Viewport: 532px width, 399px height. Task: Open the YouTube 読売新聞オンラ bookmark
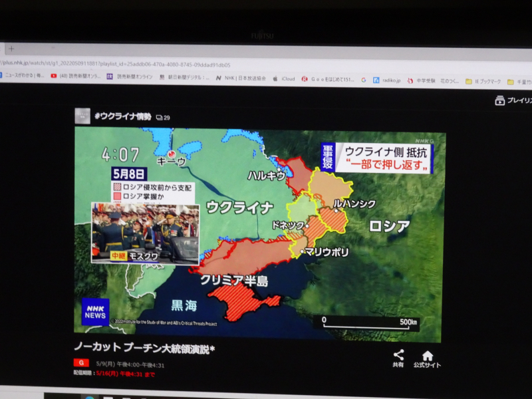click(x=76, y=76)
